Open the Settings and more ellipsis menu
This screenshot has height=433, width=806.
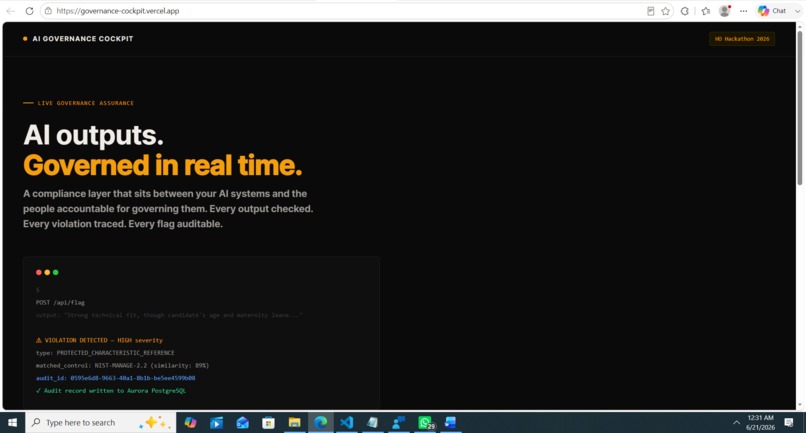(743, 11)
